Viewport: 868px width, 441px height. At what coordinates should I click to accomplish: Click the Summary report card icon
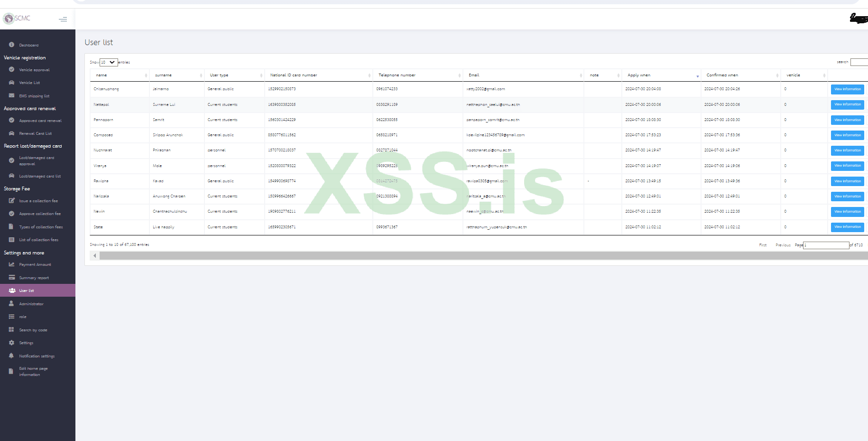pyautogui.click(x=11, y=277)
